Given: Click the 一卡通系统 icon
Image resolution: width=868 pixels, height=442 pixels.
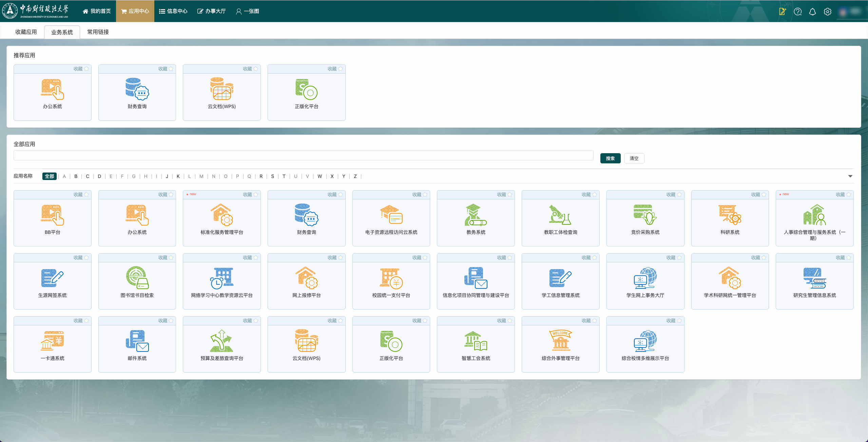Looking at the screenshot, I should pyautogui.click(x=52, y=341).
